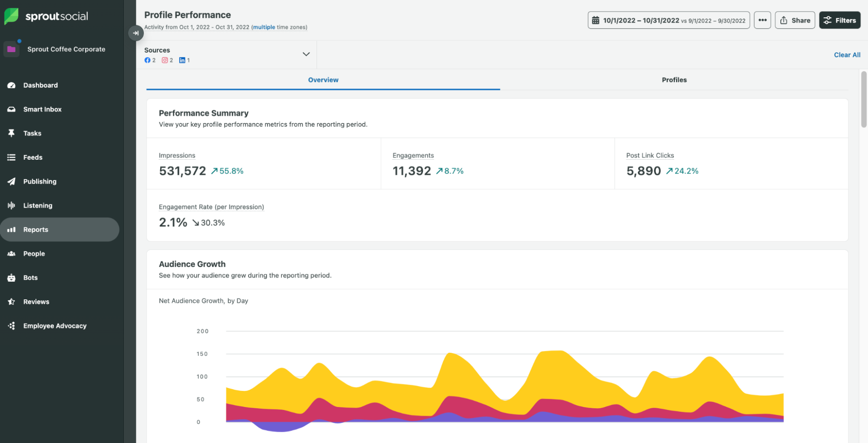The image size is (868, 443).
Task: Open the Publishing paper plane icon
Action: tap(11, 181)
